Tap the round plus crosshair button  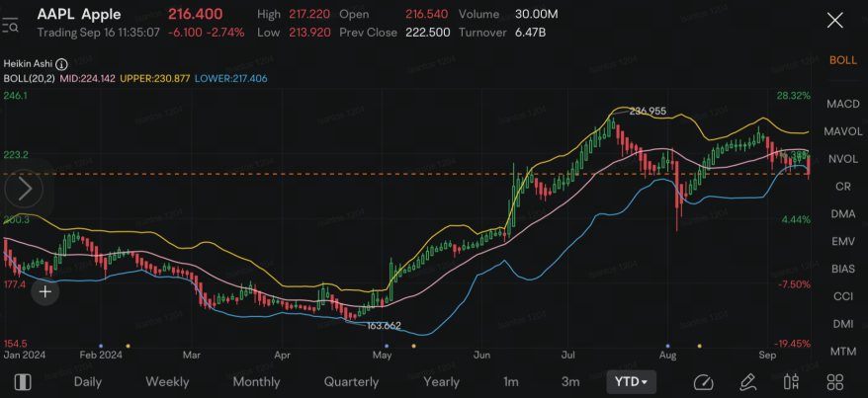pyautogui.click(x=44, y=291)
